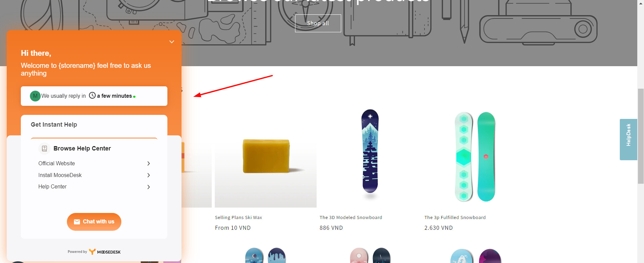Expand Official Website arrow
The width and height of the screenshot is (644, 263).
[149, 164]
